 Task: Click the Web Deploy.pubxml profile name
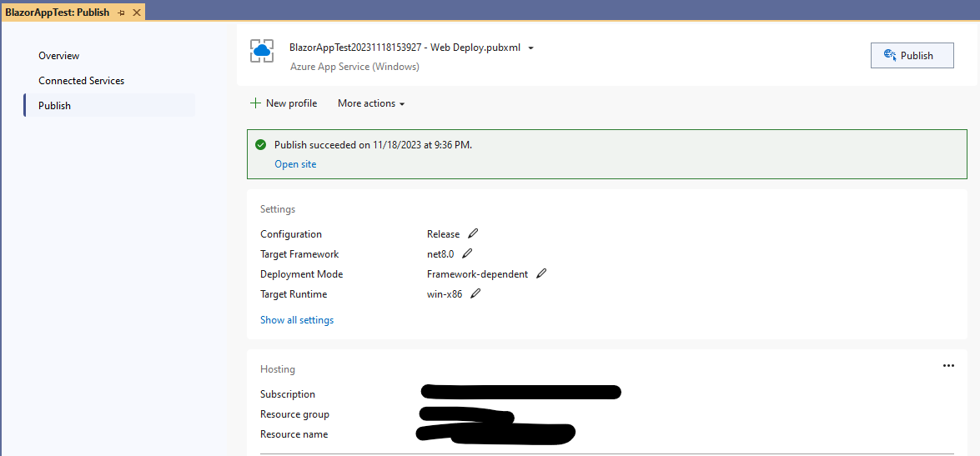pos(405,48)
